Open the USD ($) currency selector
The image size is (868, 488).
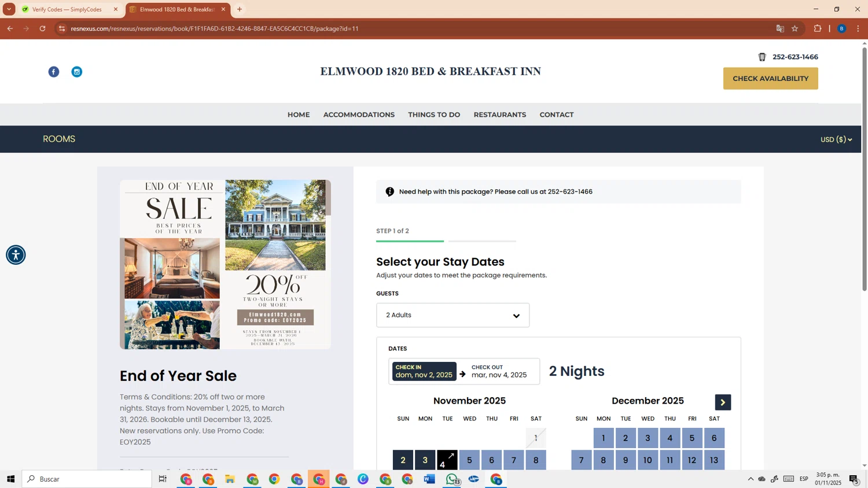(x=836, y=139)
